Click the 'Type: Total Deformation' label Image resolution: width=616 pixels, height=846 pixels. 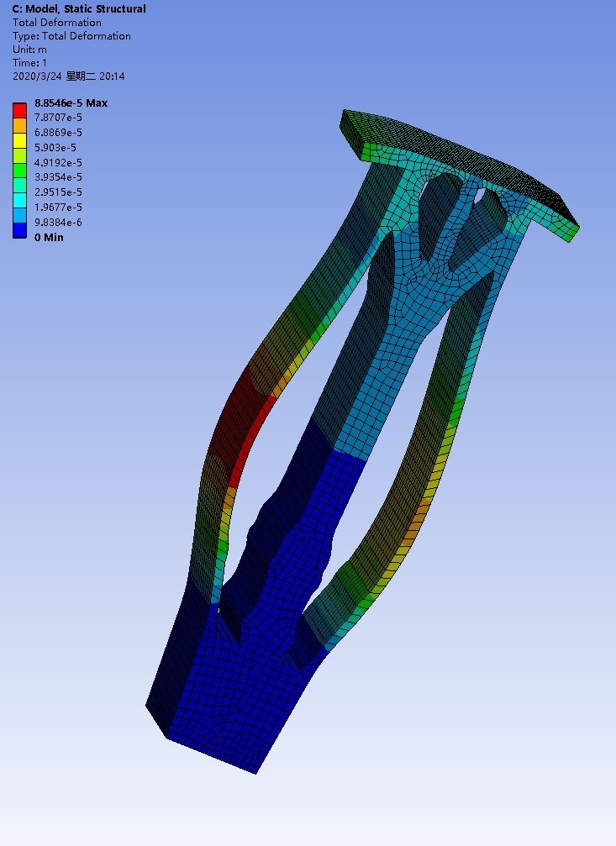71,36
